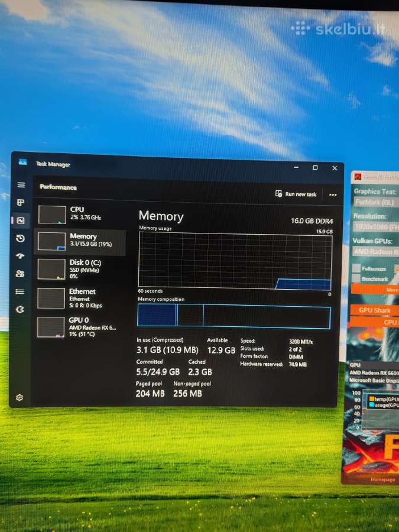Open the Details list sidebar icon

tap(20, 291)
